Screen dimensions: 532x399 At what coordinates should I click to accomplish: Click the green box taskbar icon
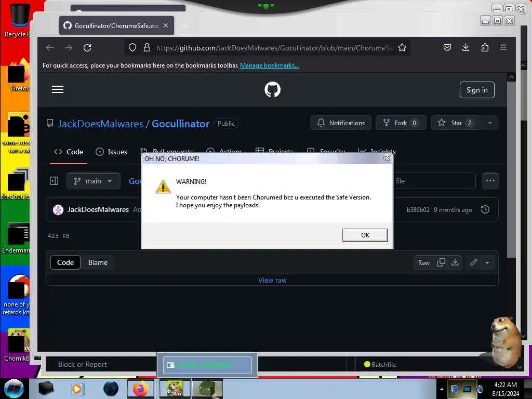207,389
